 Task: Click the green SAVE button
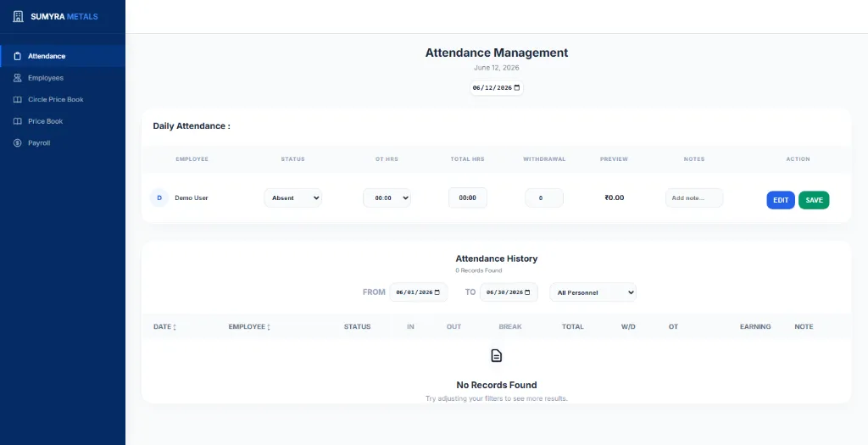click(814, 200)
